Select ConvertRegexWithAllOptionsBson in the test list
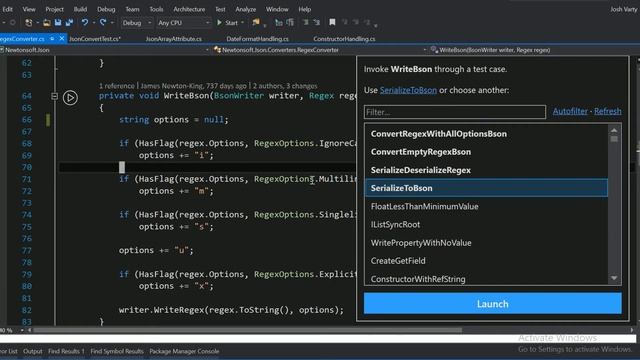 [x=486, y=134]
